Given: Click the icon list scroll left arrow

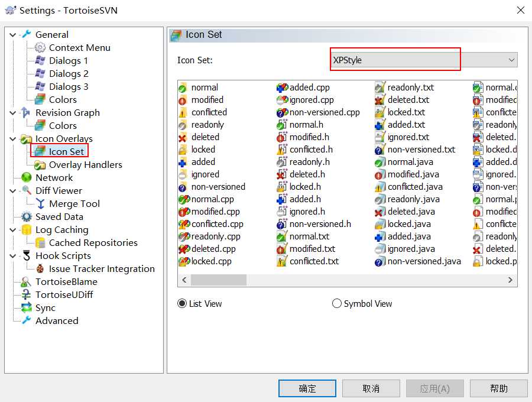Looking at the screenshot, I should click(184, 280).
